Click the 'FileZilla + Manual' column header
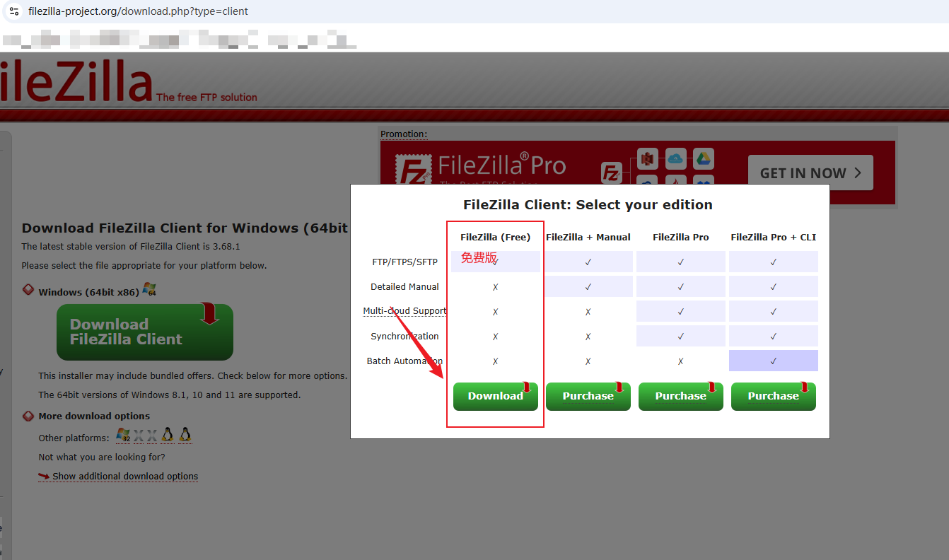This screenshot has width=949, height=560. point(588,238)
